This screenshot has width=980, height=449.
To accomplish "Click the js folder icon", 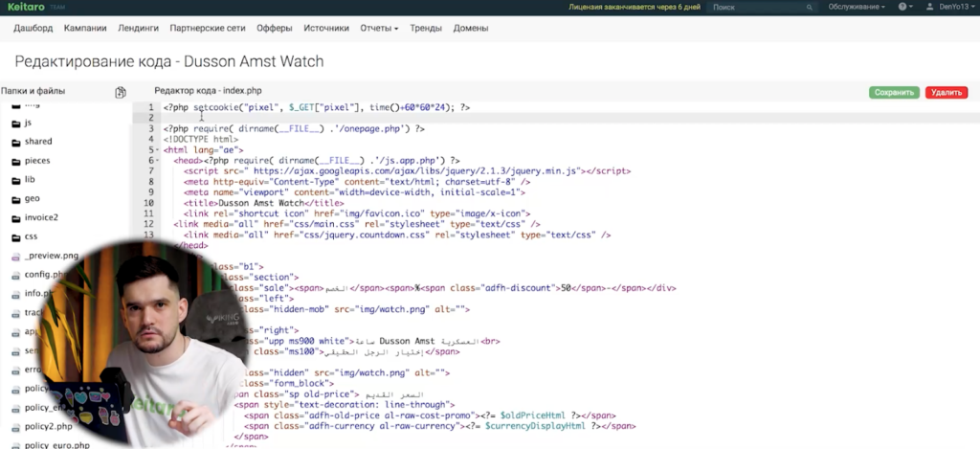I will [x=16, y=123].
